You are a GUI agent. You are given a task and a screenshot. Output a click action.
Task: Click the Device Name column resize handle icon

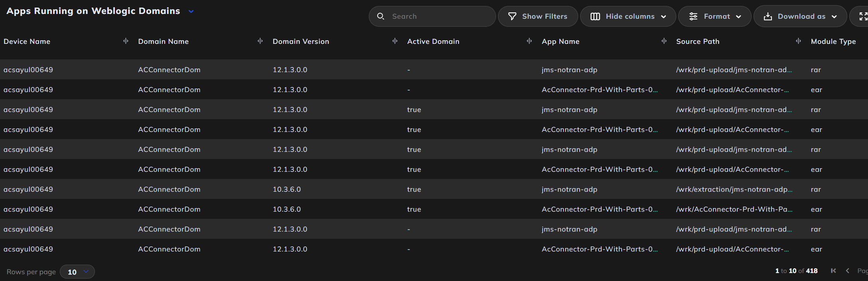click(126, 41)
